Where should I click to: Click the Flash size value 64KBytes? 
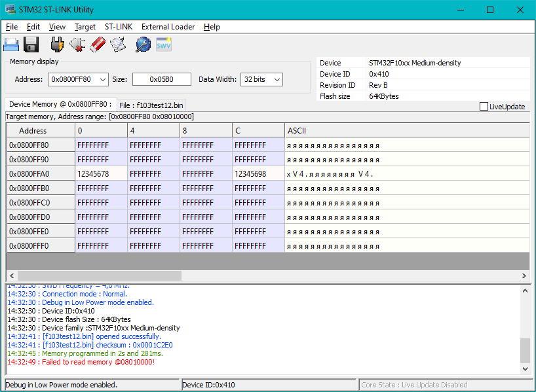tap(383, 96)
